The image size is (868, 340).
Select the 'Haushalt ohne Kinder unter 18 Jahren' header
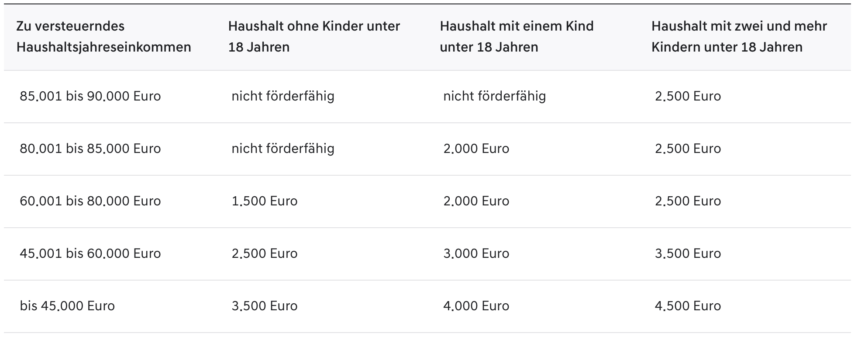[x=314, y=37]
